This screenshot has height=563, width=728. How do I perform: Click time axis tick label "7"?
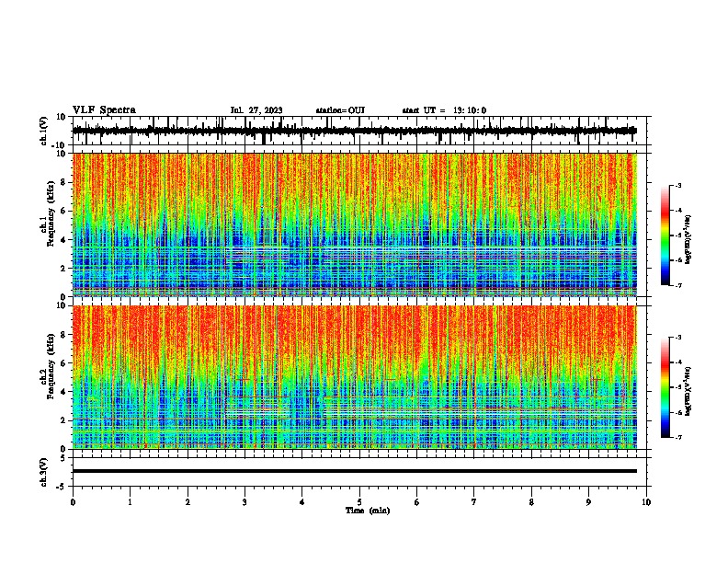474,502
